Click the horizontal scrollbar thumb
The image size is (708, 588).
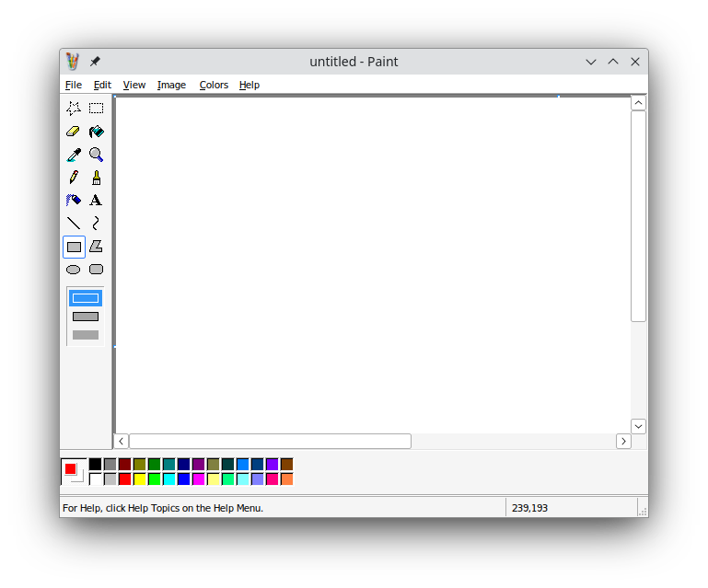[270, 442]
